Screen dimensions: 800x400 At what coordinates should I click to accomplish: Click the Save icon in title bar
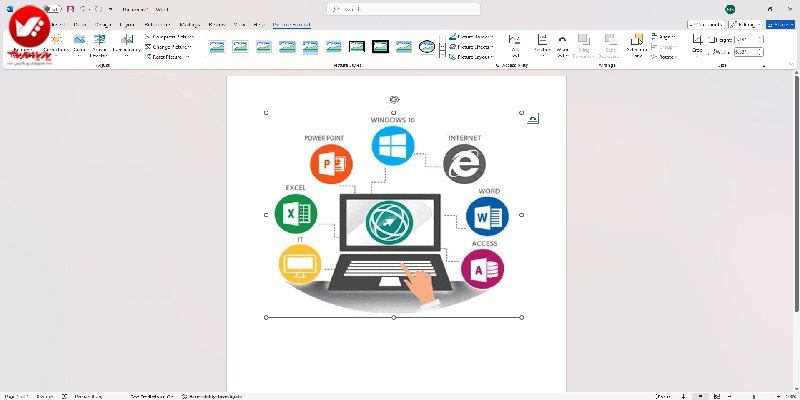point(70,9)
